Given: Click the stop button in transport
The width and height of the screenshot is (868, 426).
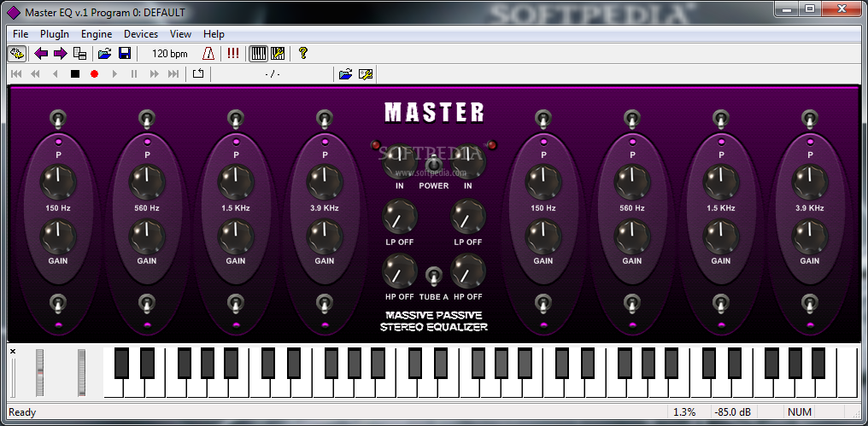Looking at the screenshot, I should click(75, 73).
